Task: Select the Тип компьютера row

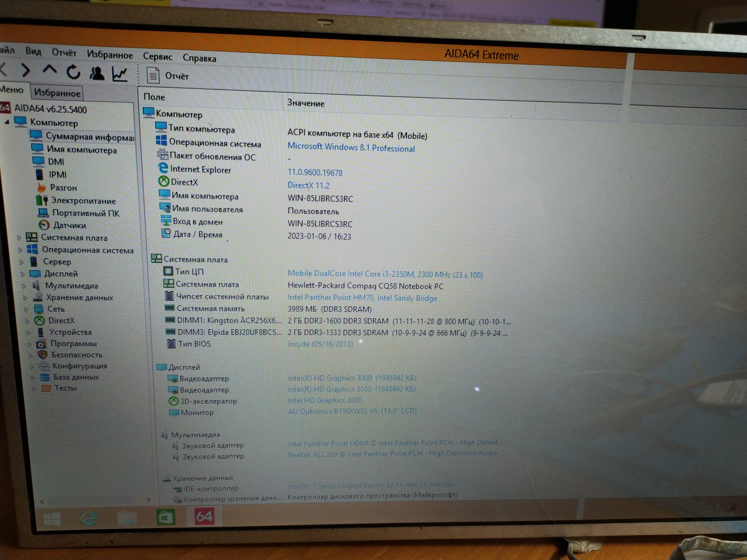Action: pos(291,132)
